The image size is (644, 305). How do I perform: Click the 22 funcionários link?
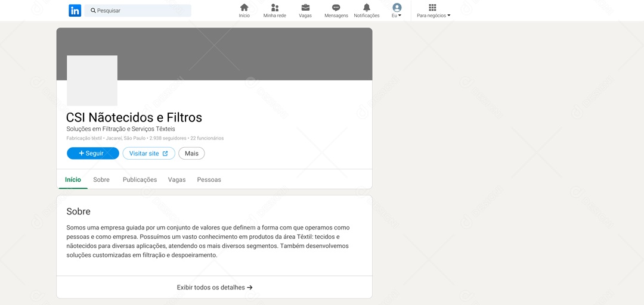tap(207, 138)
